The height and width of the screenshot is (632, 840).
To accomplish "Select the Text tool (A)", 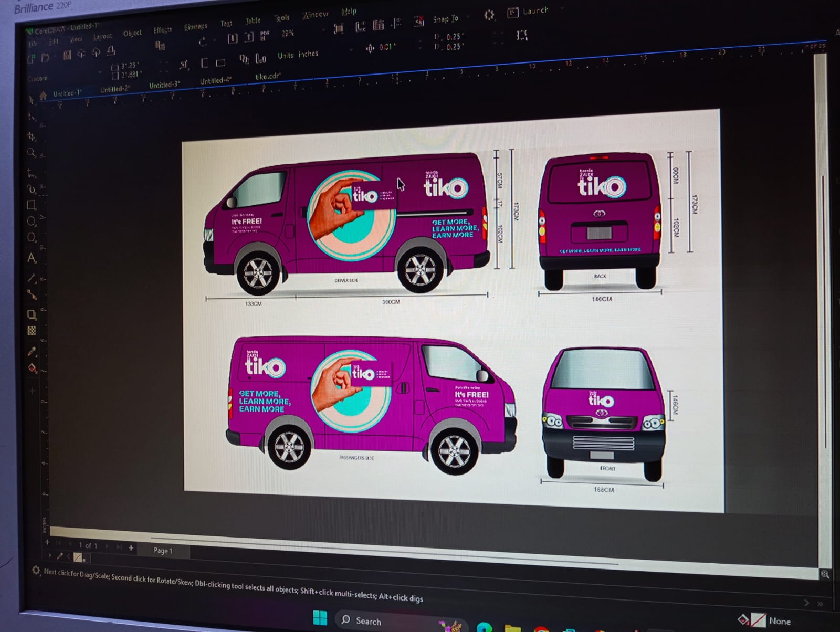I will pos(31,258).
